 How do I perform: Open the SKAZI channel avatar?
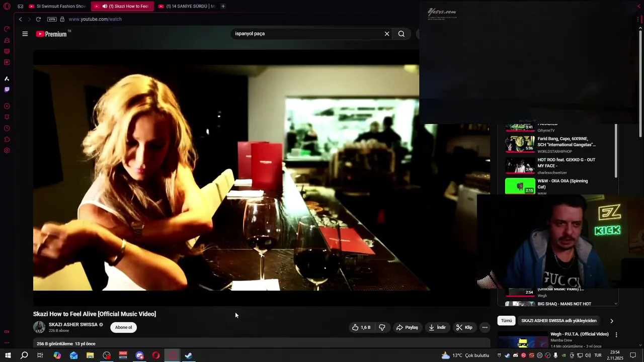click(x=39, y=327)
